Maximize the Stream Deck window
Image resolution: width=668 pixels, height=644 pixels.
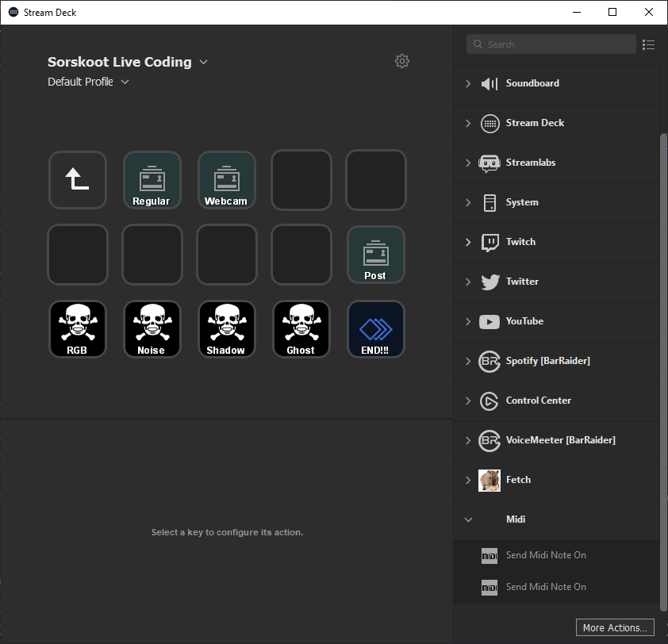pyautogui.click(x=612, y=12)
